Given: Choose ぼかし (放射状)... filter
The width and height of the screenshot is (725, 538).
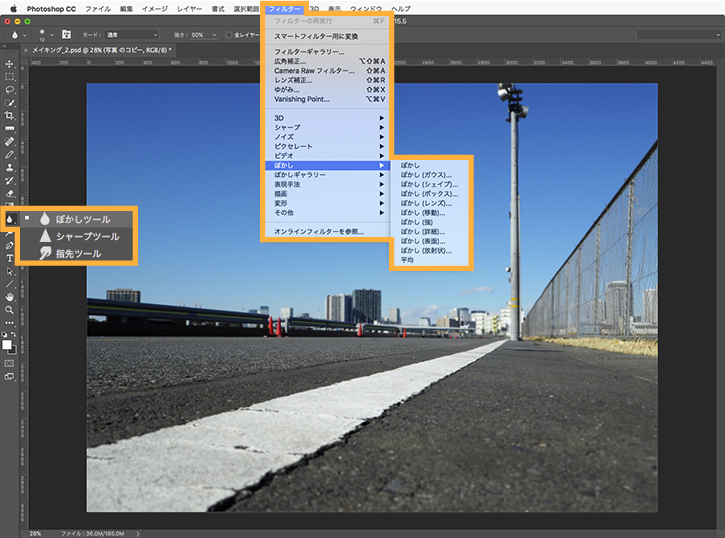Looking at the screenshot, I should tap(430, 251).
